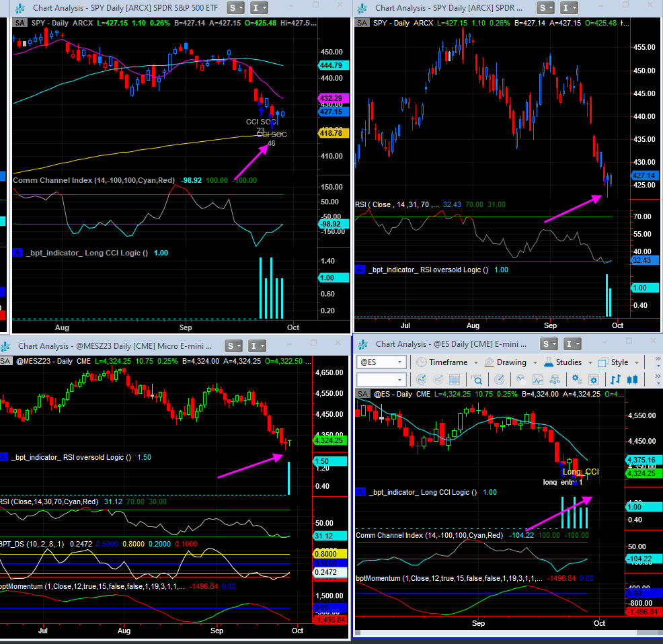Open the Drawing tools menu
Viewport: 663px width, 644px height.
511,362
